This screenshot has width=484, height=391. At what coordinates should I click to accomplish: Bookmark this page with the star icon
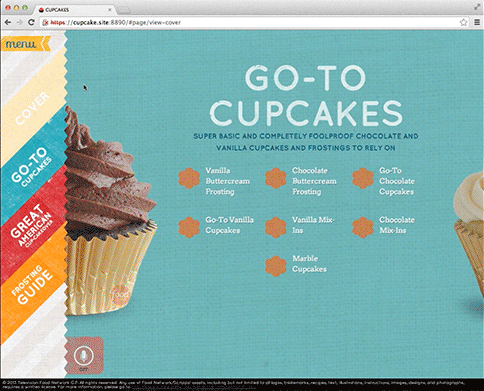[463, 22]
